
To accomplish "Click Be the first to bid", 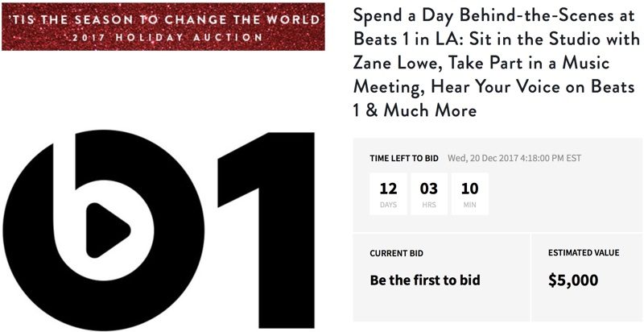I will pos(425,280).
